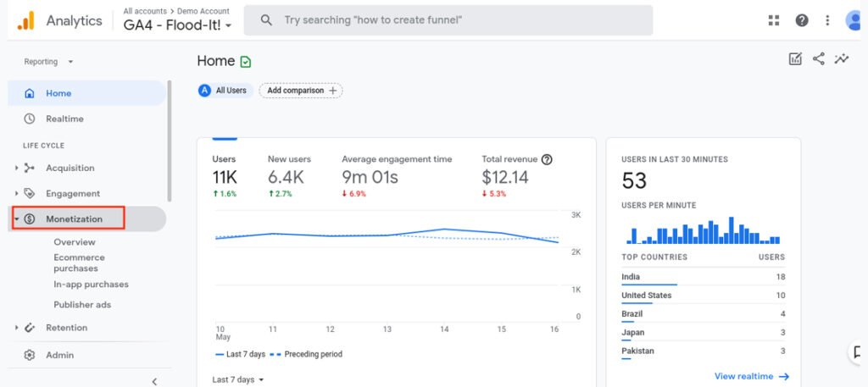Screen dimensions: 868x387
Task: Click the Add comparison button
Action: click(x=301, y=91)
